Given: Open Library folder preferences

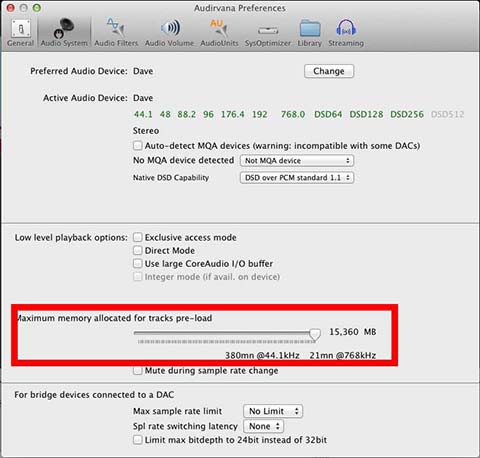Looking at the screenshot, I should [x=310, y=33].
